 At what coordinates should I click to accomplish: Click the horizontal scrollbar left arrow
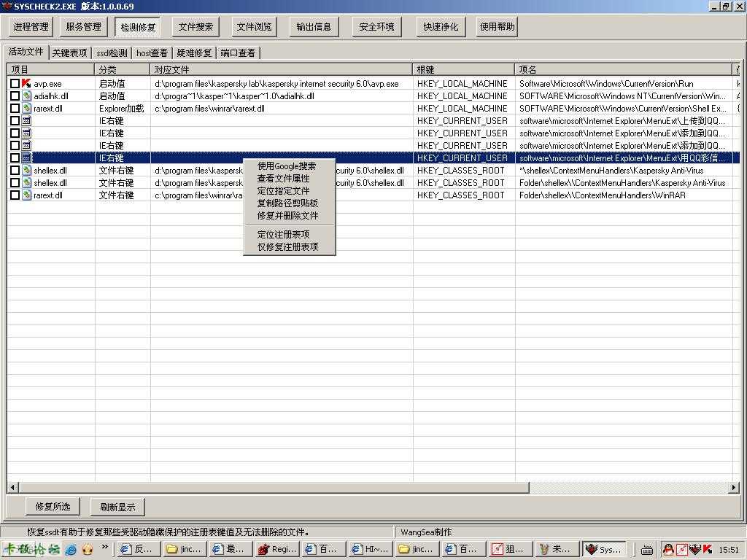coord(13,487)
